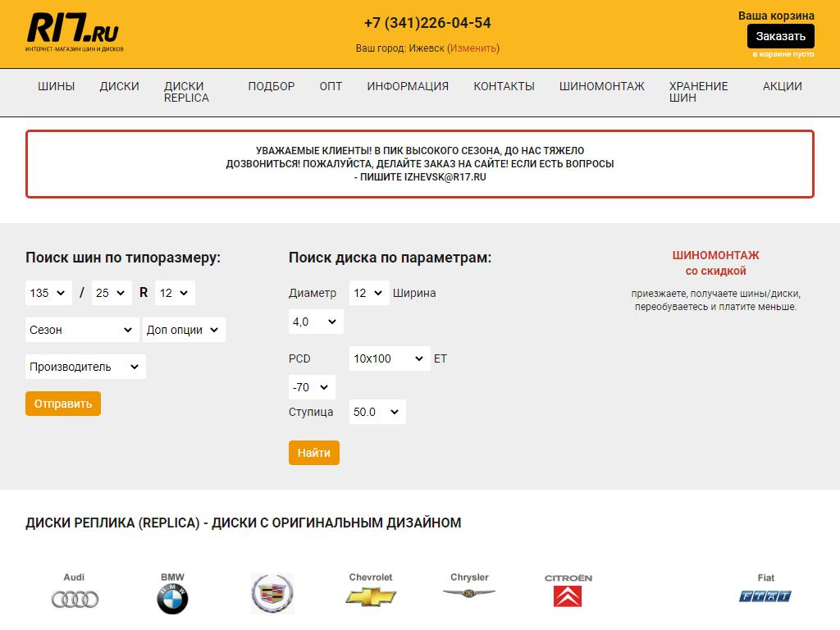Open the Сезон season dropdown
The height and width of the screenshot is (630, 840).
tap(82, 330)
